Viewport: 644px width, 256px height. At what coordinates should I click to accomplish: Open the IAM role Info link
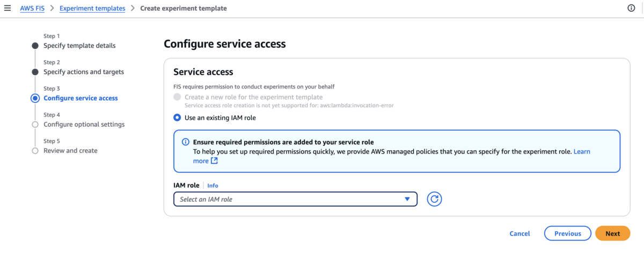click(x=213, y=185)
